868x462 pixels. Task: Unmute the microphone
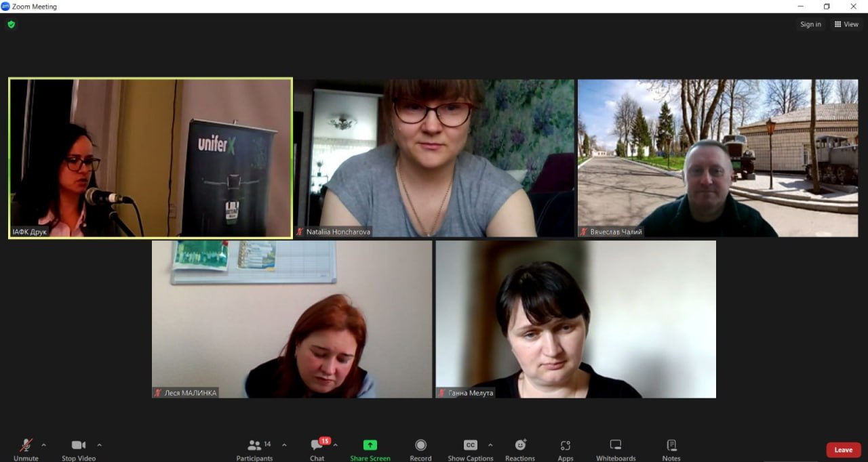pos(26,446)
